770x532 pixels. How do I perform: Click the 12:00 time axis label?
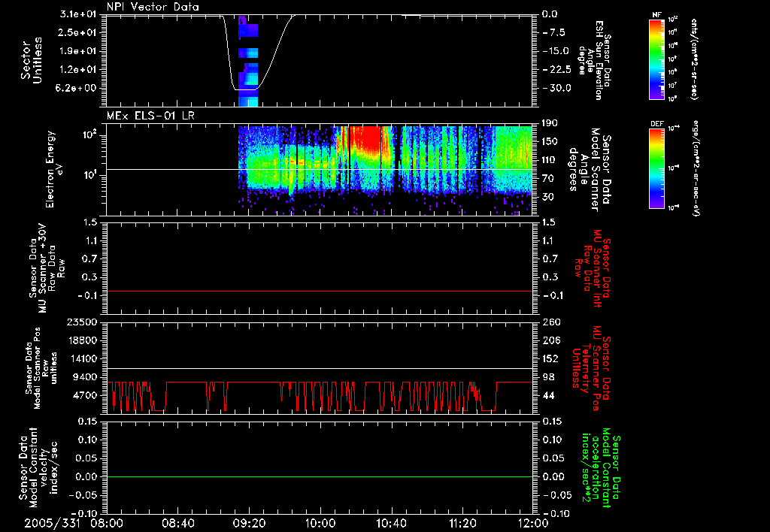click(533, 523)
